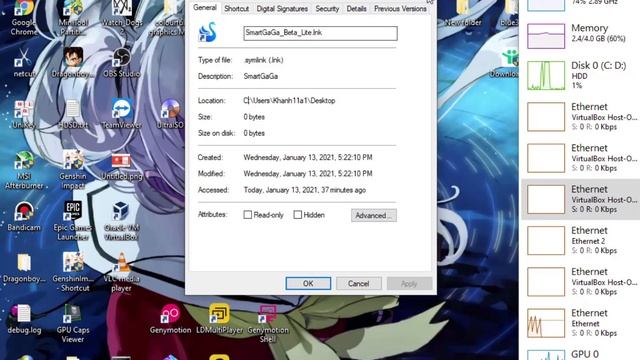Select the Dragonboy icon beside OBS Studio
This screenshot has height=360, width=640.
point(73,63)
